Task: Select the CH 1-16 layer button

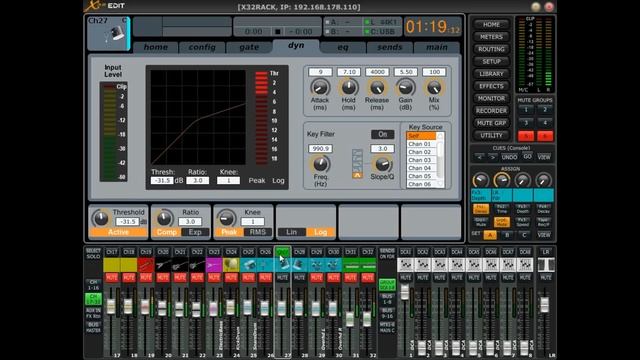Action: pos(93,284)
